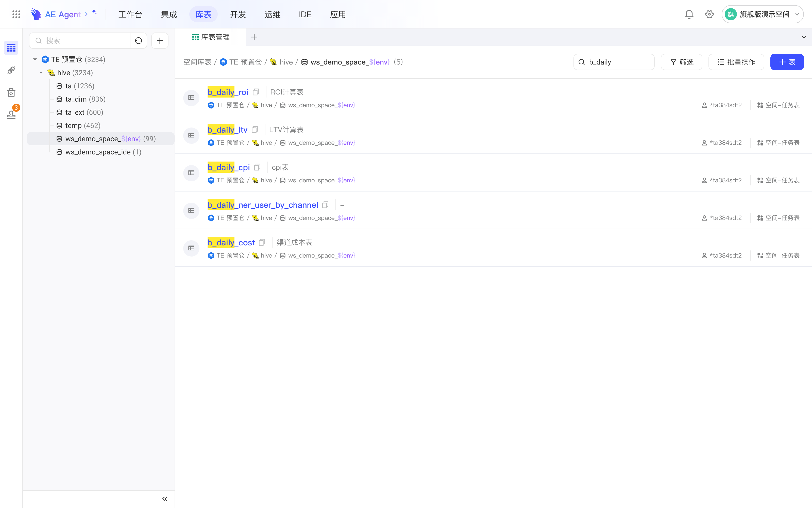Open the 旗舰版演示空间 workspace dropdown
This screenshot has width=812, height=508.
tap(762, 14)
